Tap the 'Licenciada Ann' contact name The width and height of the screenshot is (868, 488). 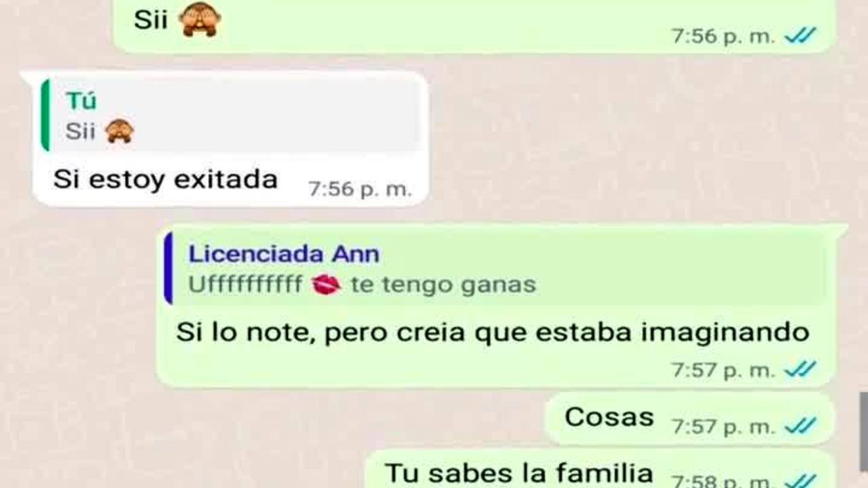[284, 254]
